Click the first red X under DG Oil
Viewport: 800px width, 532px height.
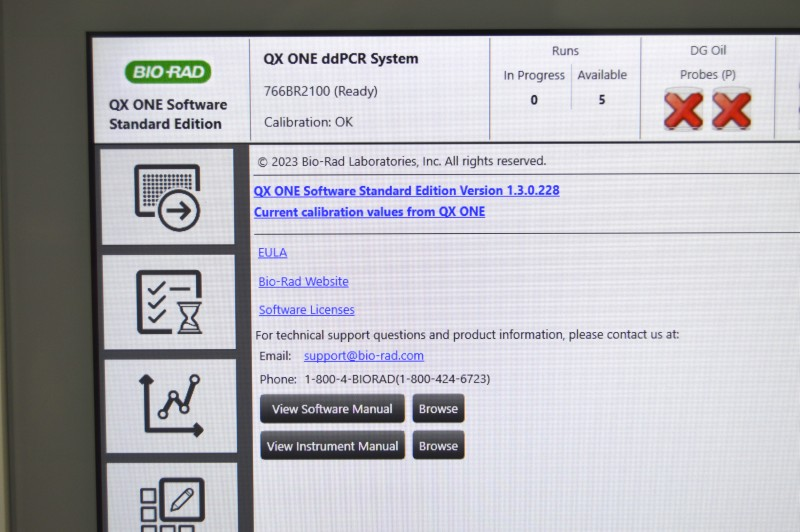click(x=683, y=109)
